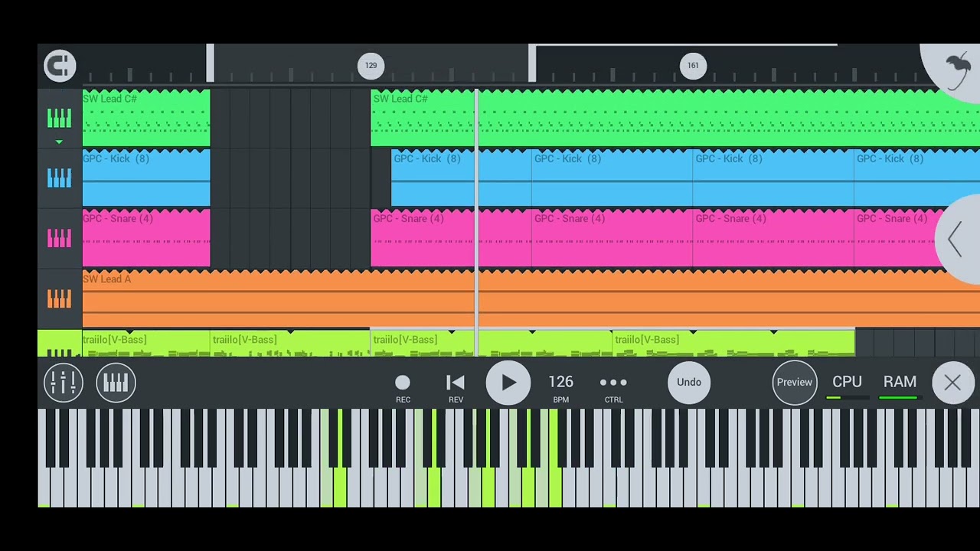
Task: Select the lime V-Bass track icon
Action: (59, 350)
